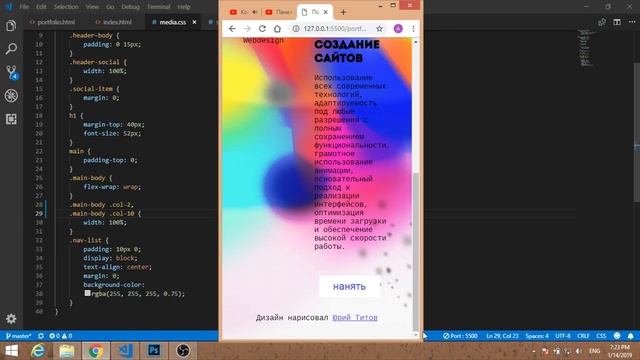
Task: Open the Source Control view
Action: coord(11,72)
